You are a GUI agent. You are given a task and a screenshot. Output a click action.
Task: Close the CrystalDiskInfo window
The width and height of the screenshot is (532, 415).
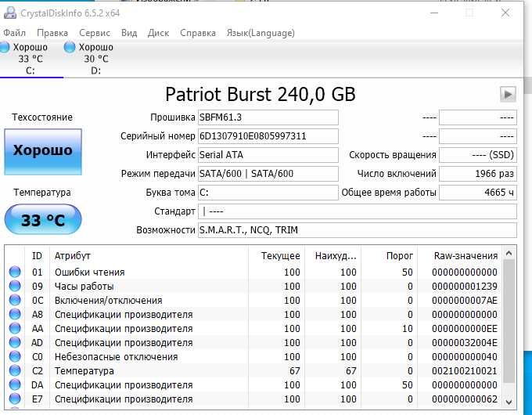click(x=505, y=13)
